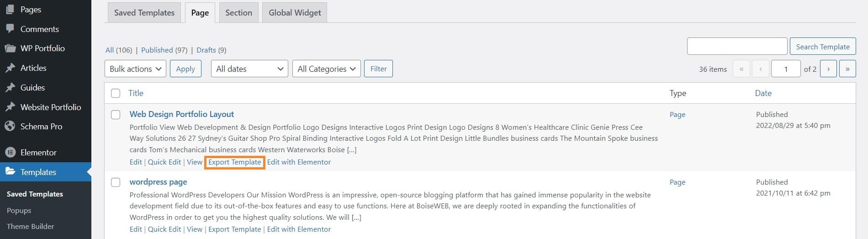Viewport: 868px width, 239px height.
Task: Toggle the select-all checkbox beside Title
Action: tap(116, 93)
